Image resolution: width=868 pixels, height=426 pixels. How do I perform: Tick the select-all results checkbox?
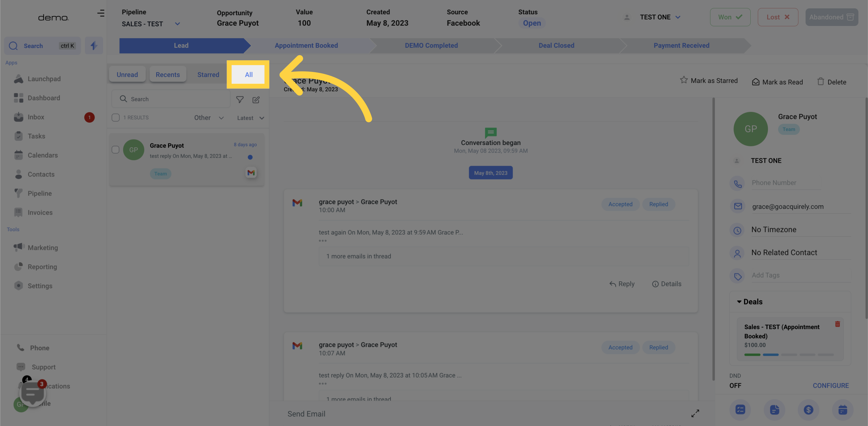[116, 118]
